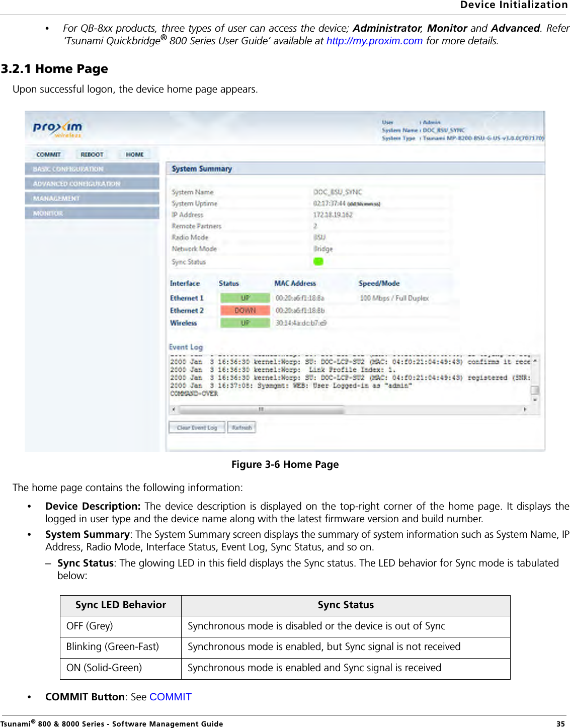The height and width of the screenshot is (728, 570).
Task: Click the Event Log heading
Action: 186,347
